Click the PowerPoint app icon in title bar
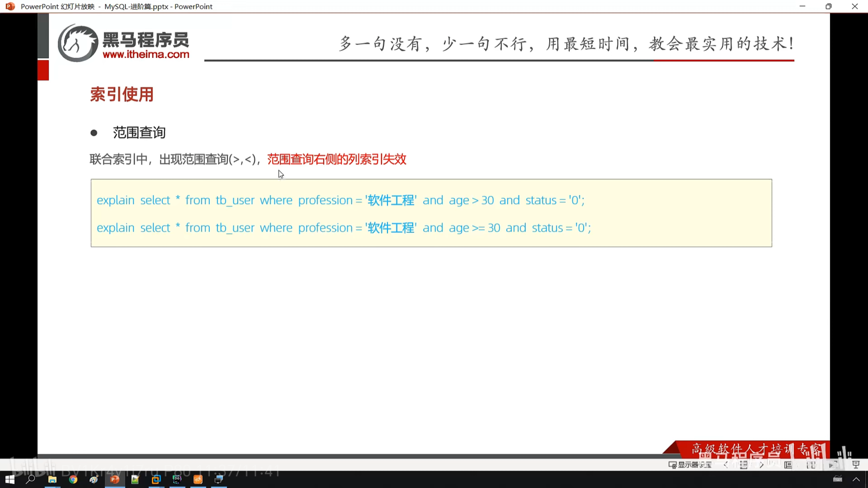This screenshot has width=868, height=488. coord(10,6)
